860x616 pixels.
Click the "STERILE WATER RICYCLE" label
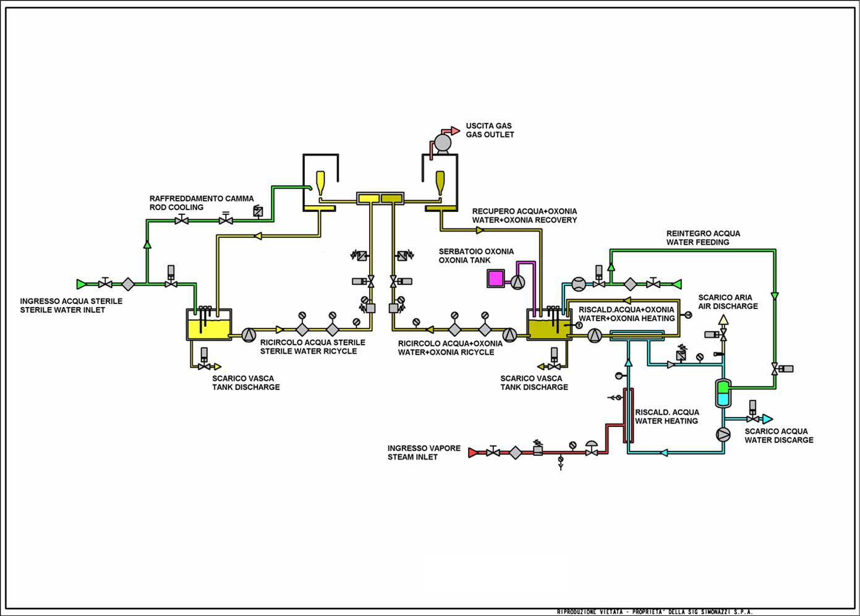pyautogui.click(x=308, y=352)
